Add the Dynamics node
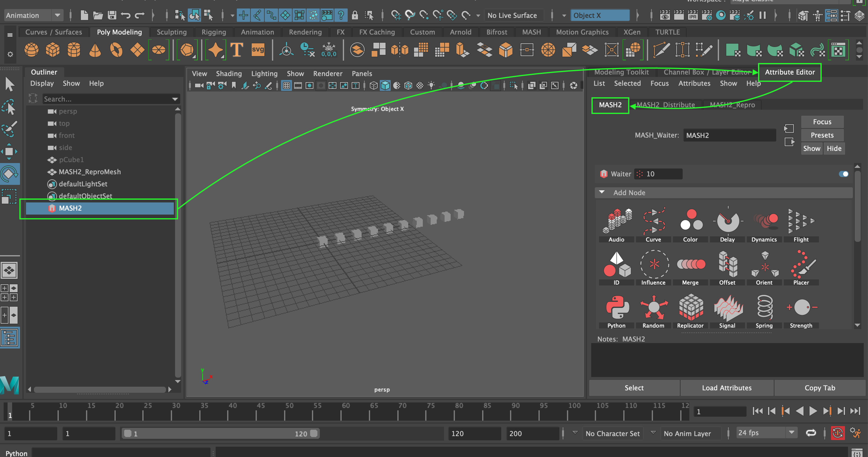 [x=764, y=223]
